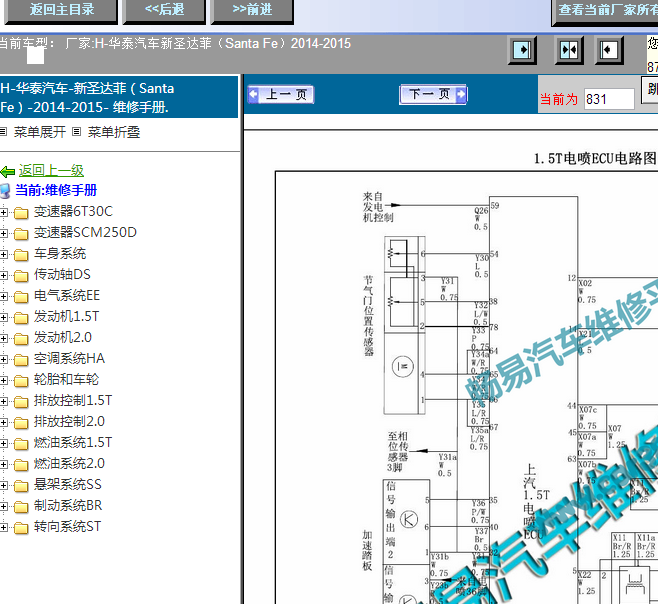Click the 当前车型 Santa Fe 2014-2015 text
The image size is (658, 604).
pyautogui.click(x=175, y=43)
